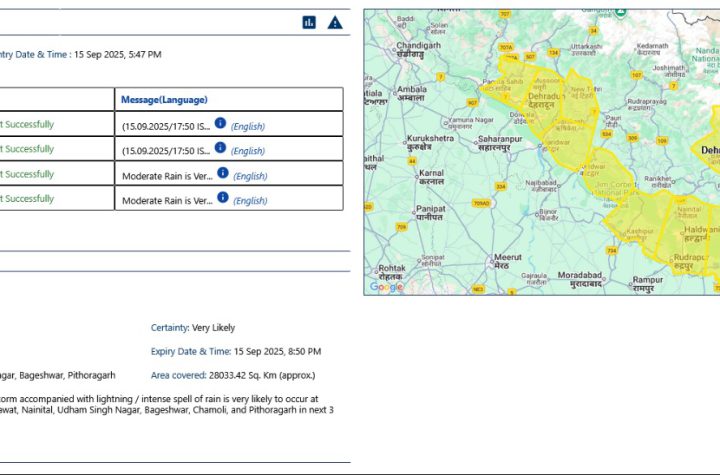Click Area covered 28033.42 Sq. Km text
720x475 pixels.
233,375
